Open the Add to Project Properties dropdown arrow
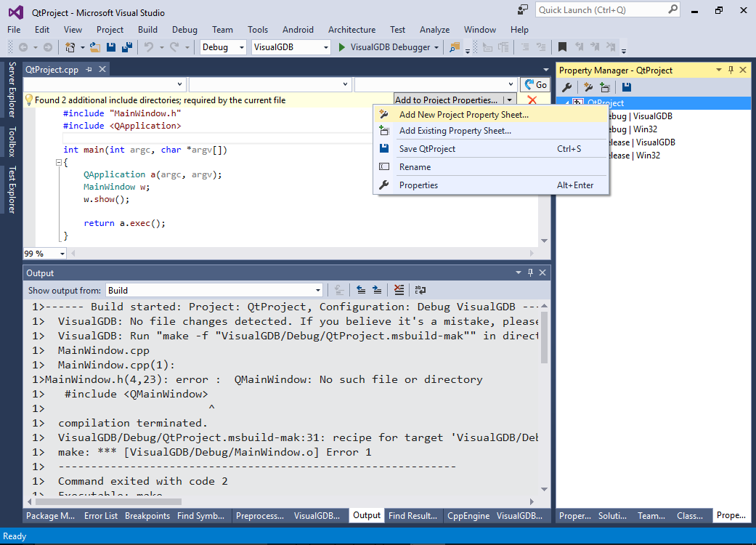The image size is (756, 545). pos(510,100)
